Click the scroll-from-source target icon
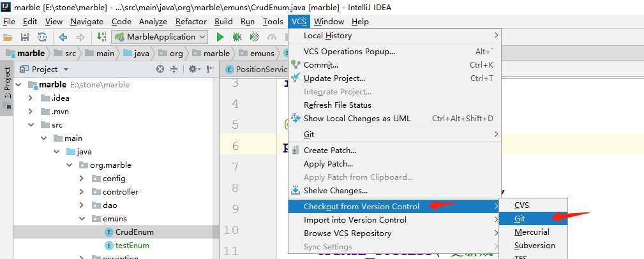The height and width of the screenshot is (259, 644). pyautogui.click(x=160, y=70)
